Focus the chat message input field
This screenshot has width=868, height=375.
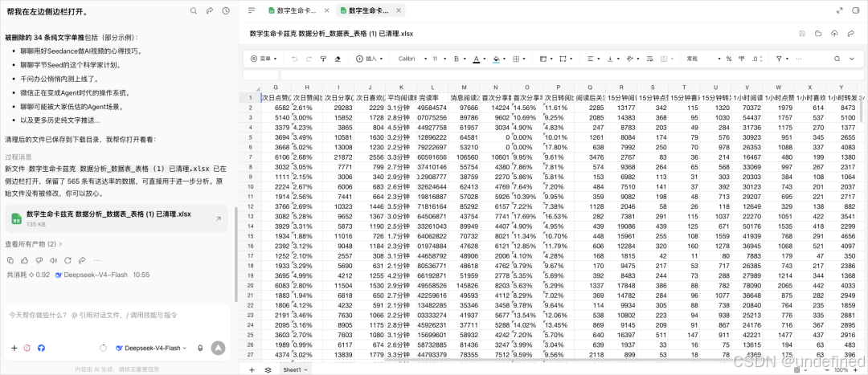(117, 316)
